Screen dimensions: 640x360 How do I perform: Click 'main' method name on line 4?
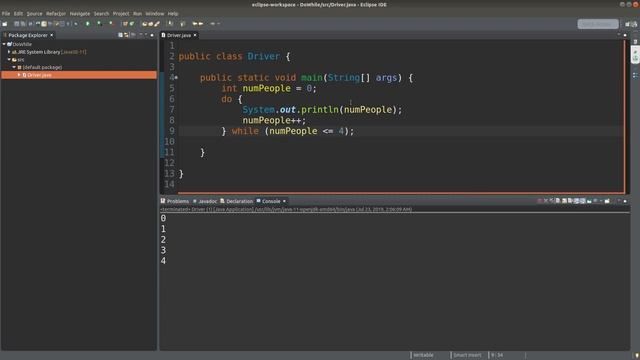312,78
